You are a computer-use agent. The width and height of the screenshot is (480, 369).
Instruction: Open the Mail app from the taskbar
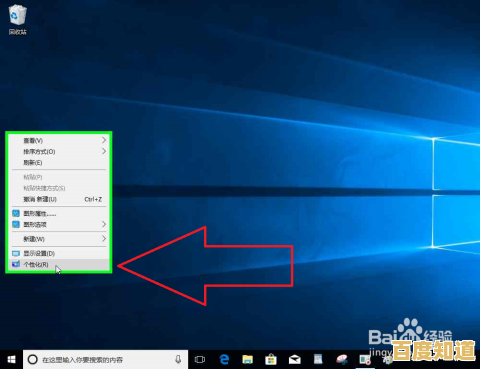(295, 359)
